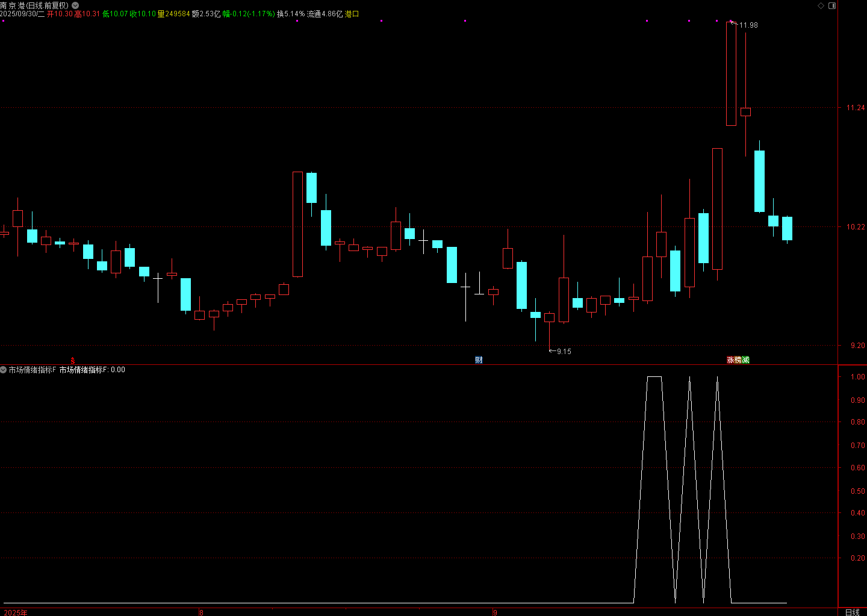Click the 流通4.86亿 float value

point(325,14)
